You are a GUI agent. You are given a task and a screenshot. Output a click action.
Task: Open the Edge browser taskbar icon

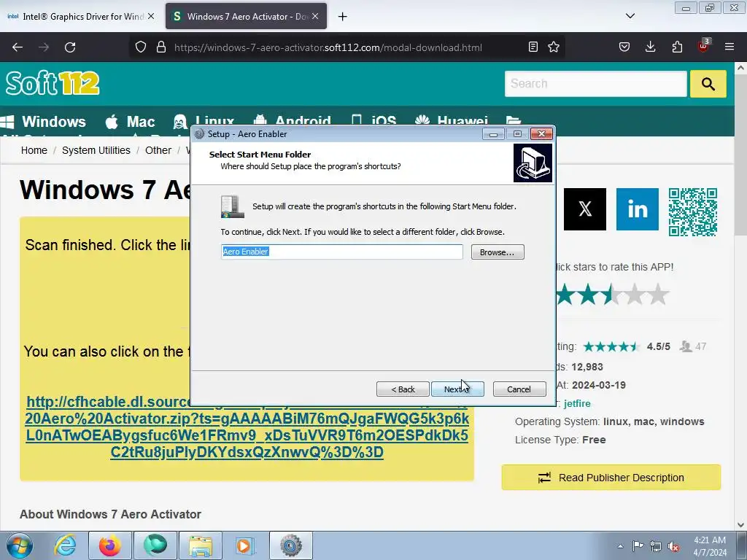coord(155,545)
